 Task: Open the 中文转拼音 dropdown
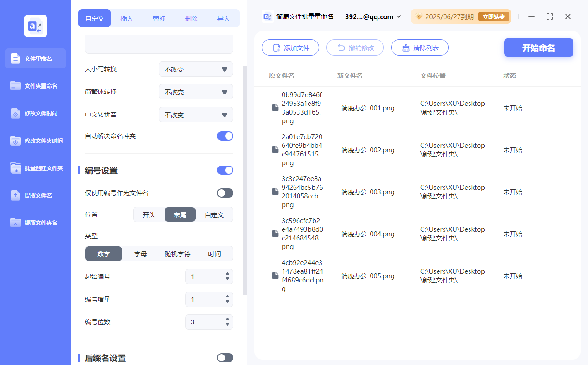click(x=196, y=115)
